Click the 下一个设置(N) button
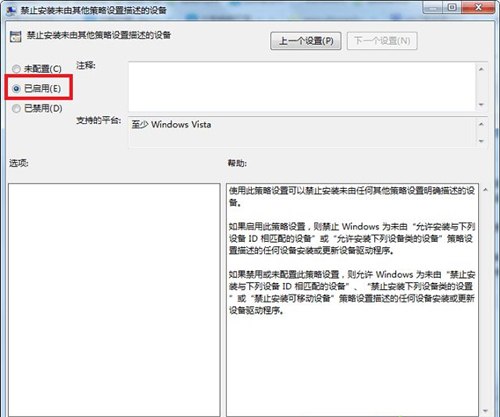 click(x=382, y=41)
